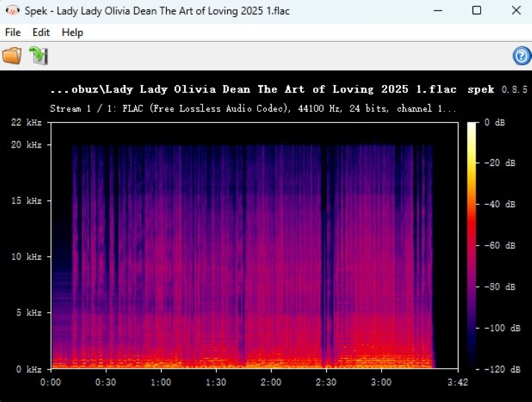Screen dimensions: 532x402
Task: Save the spectrogram with the green arrow icon
Action: click(x=39, y=56)
